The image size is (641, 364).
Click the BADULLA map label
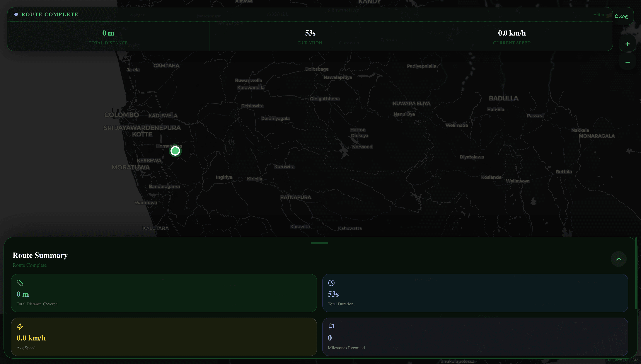coord(503,98)
